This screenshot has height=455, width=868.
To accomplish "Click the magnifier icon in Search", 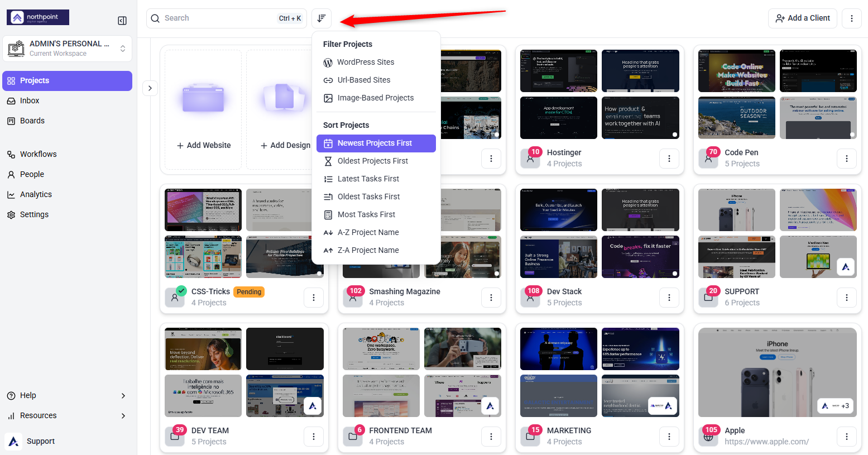I will [x=155, y=18].
